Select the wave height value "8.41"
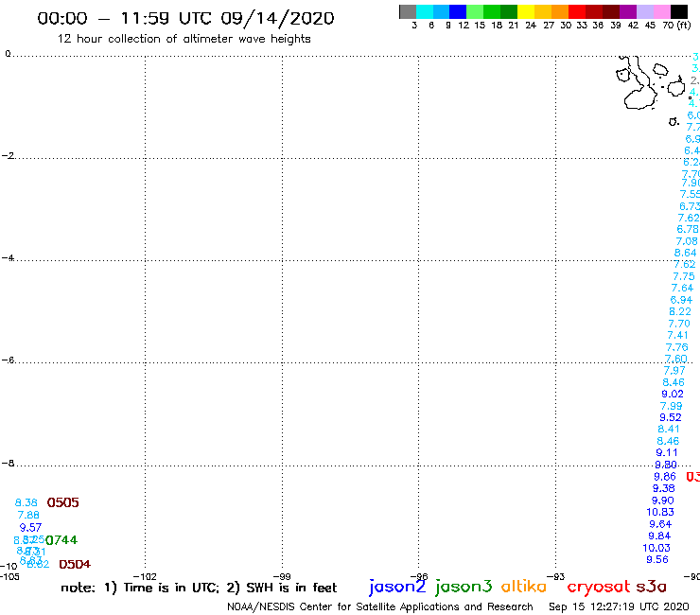 pos(669,430)
